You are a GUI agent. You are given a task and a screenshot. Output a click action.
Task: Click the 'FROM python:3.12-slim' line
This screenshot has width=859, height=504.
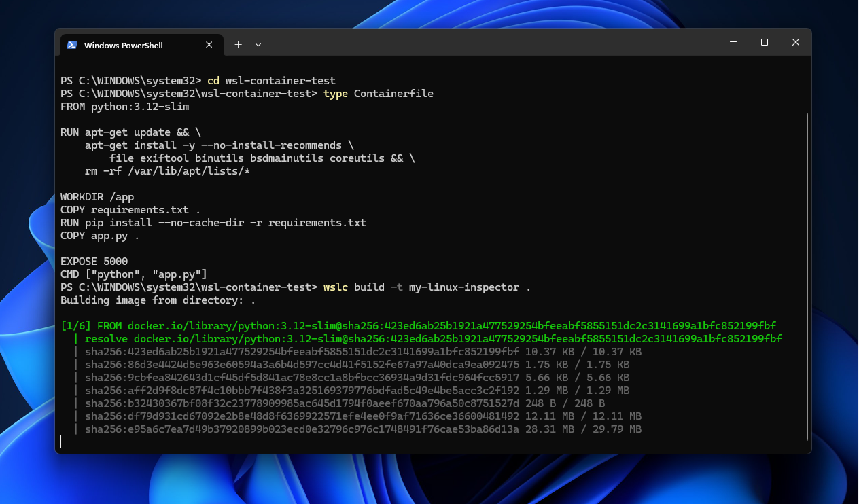click(125, 107)
